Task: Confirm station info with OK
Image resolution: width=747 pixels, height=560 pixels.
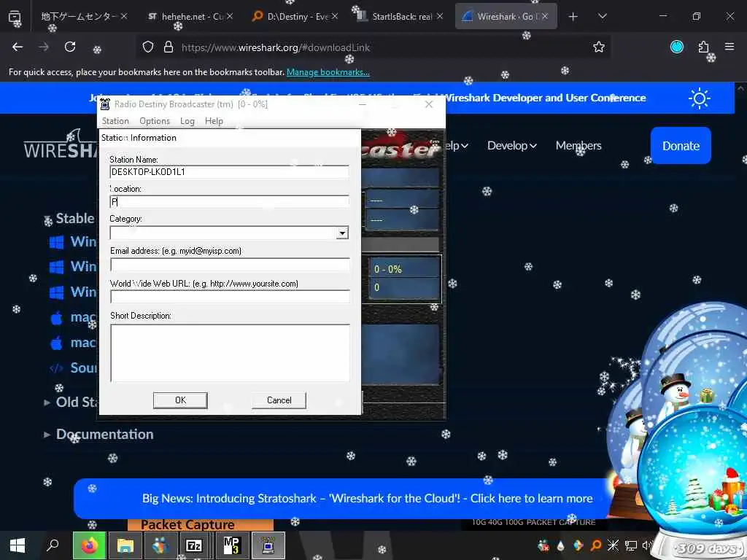Action: 180,400
